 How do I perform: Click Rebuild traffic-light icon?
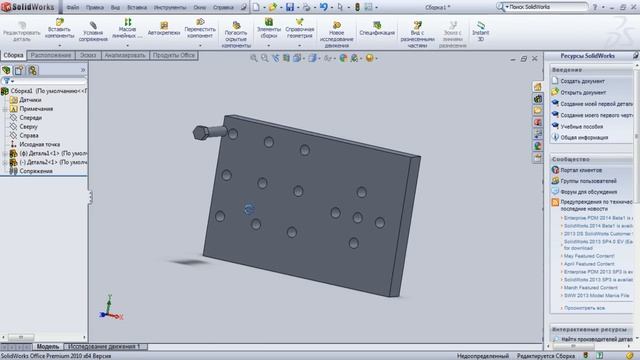pyautogui.click(x=357, y=7)
